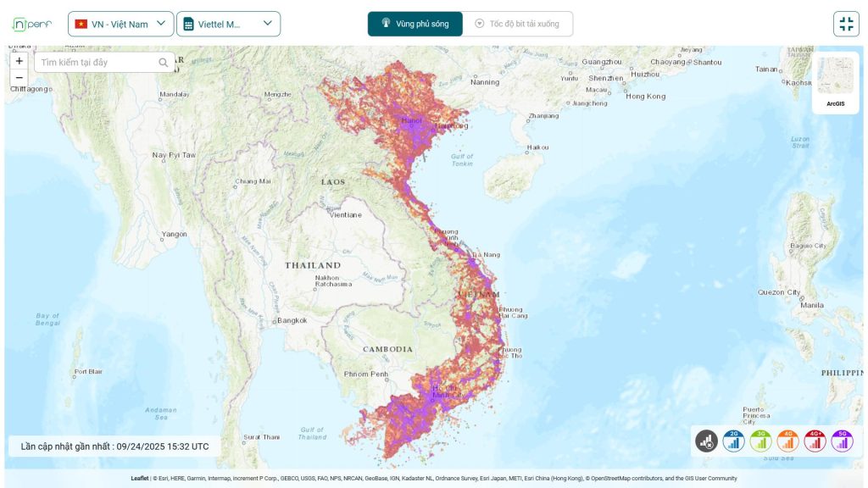Click inside the Tìm kiếm tại đây search box
The height and width of the screenshot is (488, 868).
pyautogui.click(x=93, y=61)
